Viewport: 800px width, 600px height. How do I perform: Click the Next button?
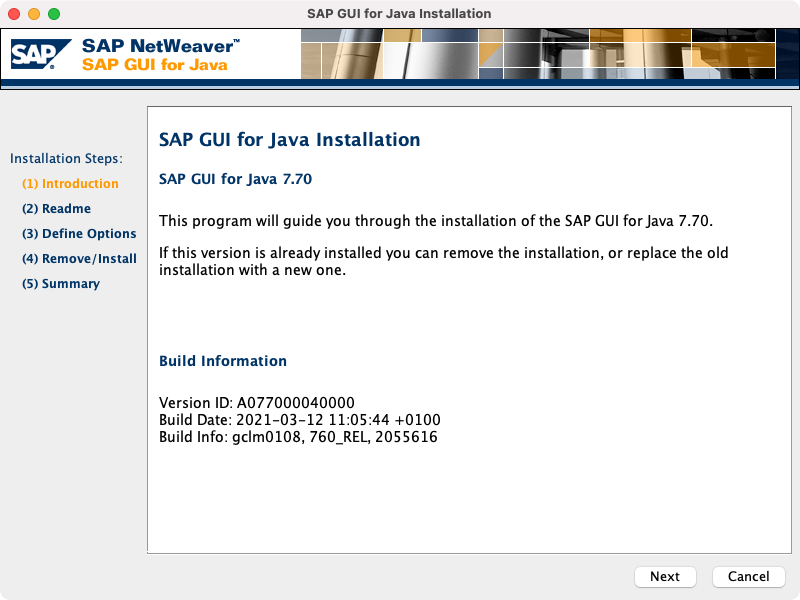pos(664,576)
